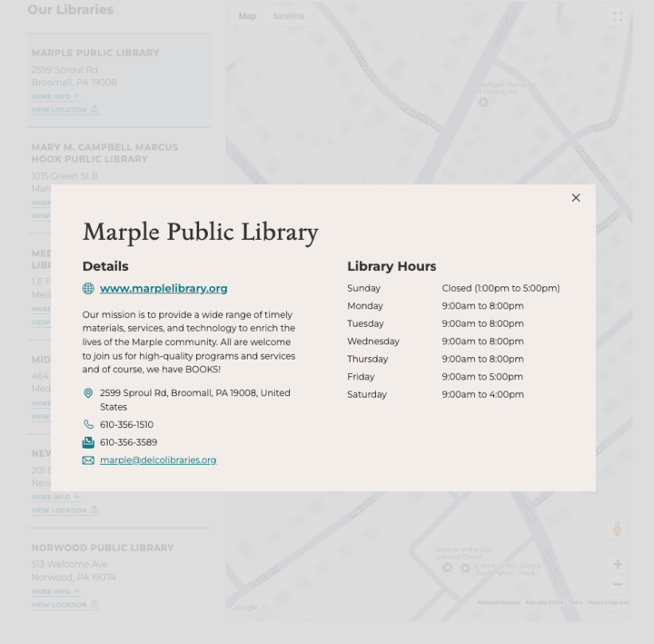Email marple@delcolibraries.org
Screen dimensions: 654x644
(x=158, y=460)
